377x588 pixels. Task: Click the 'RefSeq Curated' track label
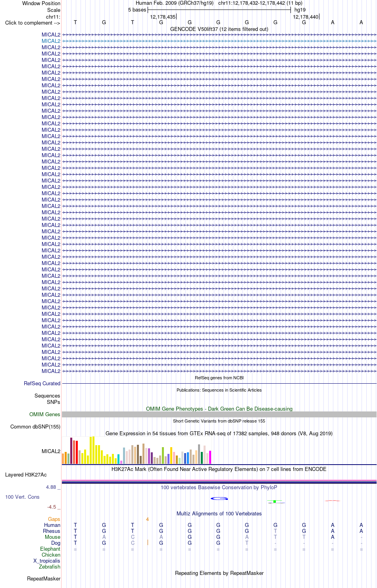pos(42,383)
